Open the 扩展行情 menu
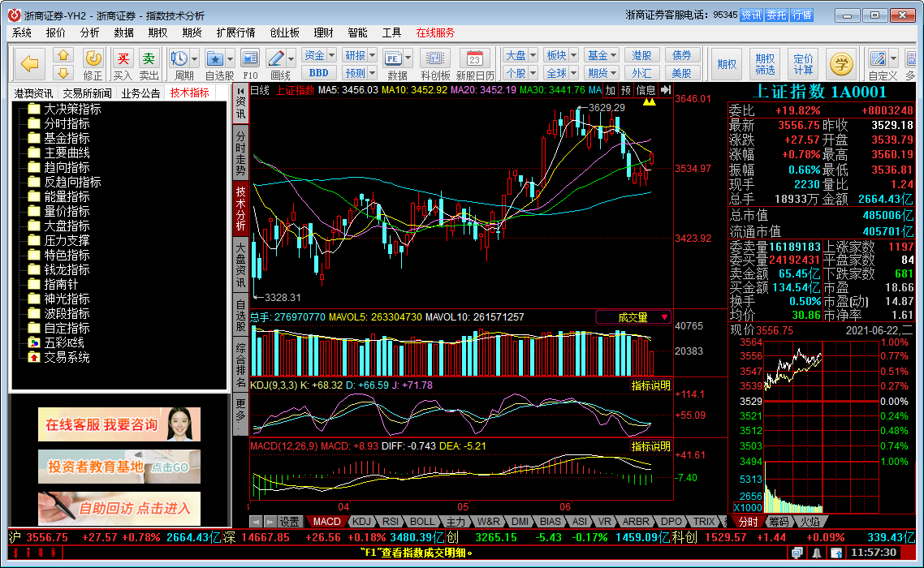The height and width of the screenshot is (568, 924). [x=235, y=32]
